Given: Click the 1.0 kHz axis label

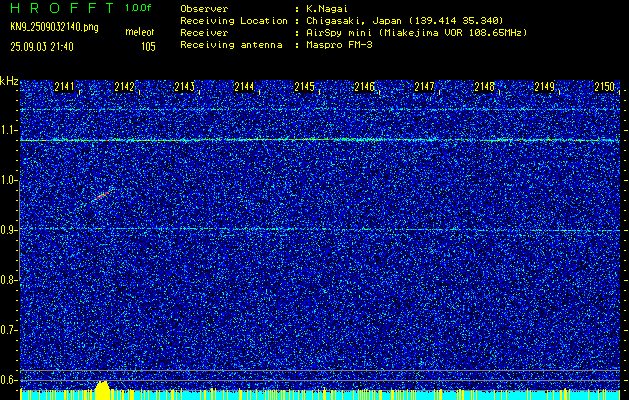Looking at the screenshot, I should 8,180.
